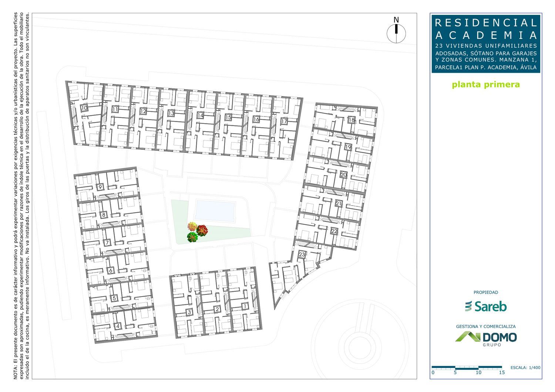This screenshot has width=555, height=392.
Task: Click the 'RESIDENCIAL ACADEMIA' title block
Action: coord(485,29)
